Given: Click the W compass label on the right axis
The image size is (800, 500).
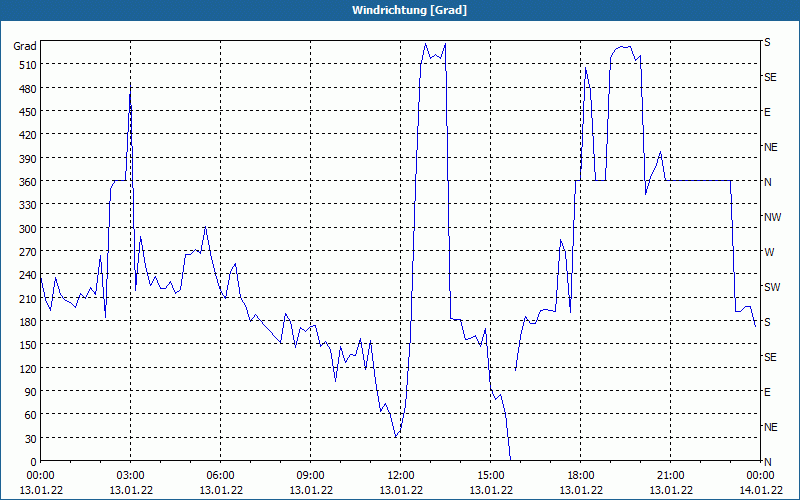Looking at the screenshot, I should (x=769, y=253).
